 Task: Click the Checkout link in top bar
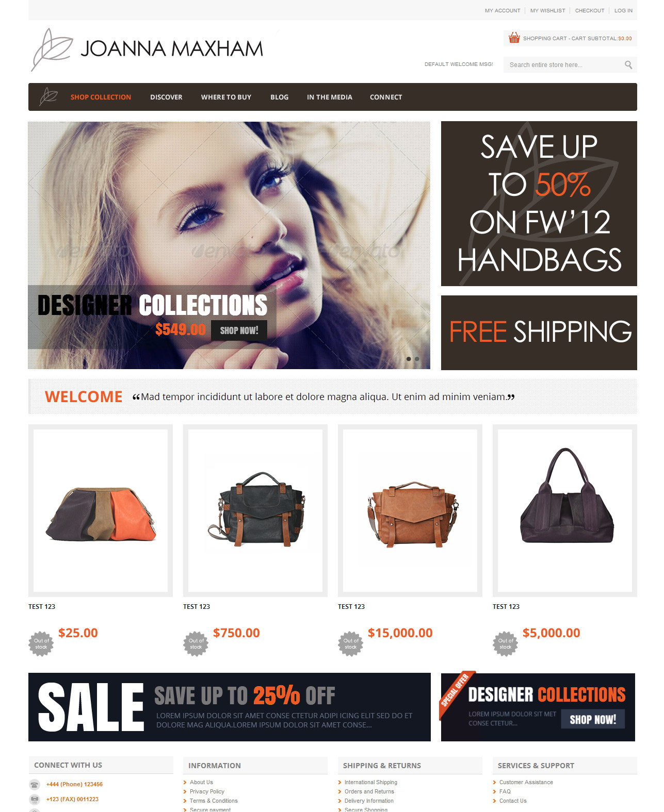tap(590, 10)
